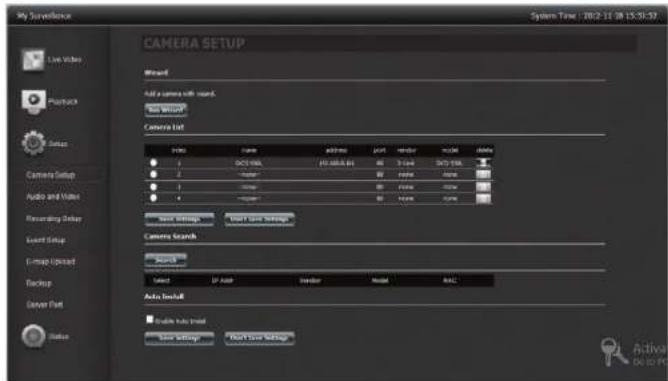The width and height of the screenshot is (668, 381).
Task: Open Audio and Video settings
Action: 53,196
